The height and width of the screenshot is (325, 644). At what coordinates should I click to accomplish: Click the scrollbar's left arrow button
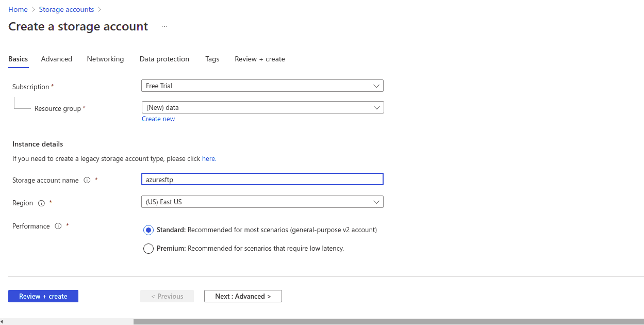[2, 321]
